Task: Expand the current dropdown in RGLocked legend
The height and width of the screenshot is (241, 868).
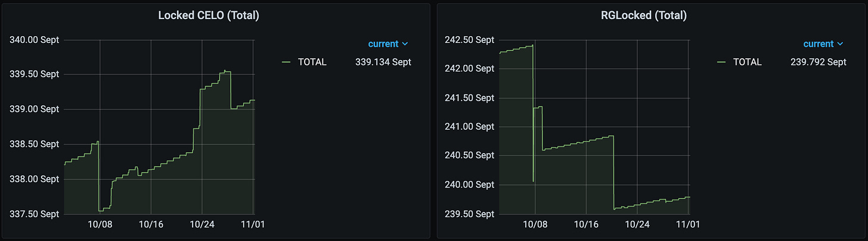Action: pyautogui.click(x=823, y=44)
